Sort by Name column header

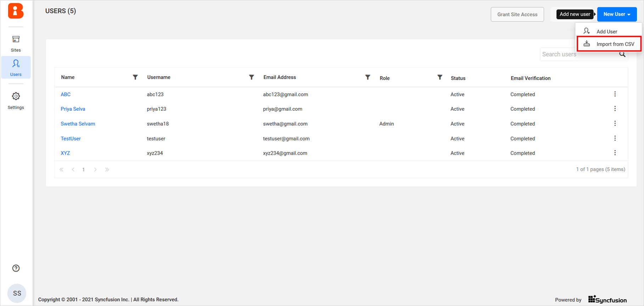[68, 77]
